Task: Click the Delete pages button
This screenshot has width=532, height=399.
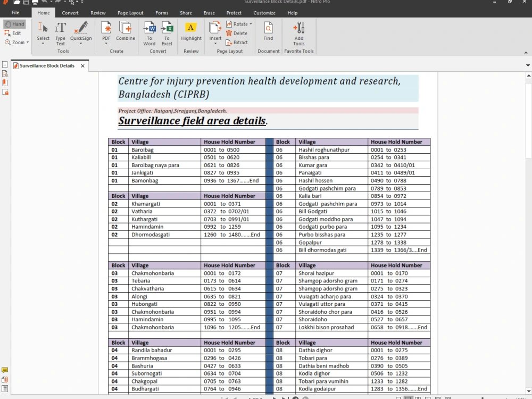Action: point(237,33)
